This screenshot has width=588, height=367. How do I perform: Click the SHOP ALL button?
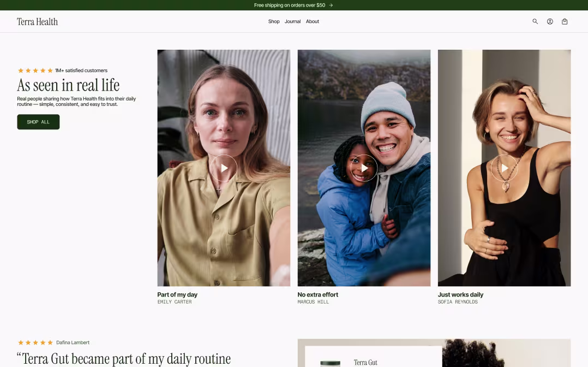coord(38,122)
